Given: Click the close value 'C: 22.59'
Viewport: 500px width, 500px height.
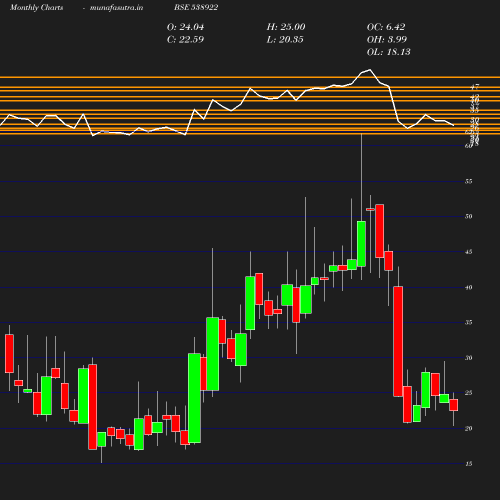Looking at the screenshot, I should pos(185,39).
